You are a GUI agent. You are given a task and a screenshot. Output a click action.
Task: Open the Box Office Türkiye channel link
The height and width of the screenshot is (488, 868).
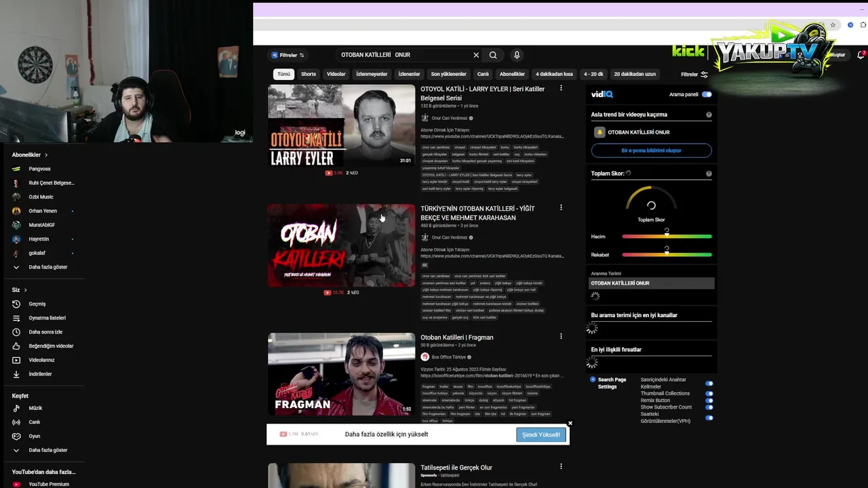point(448,357)
